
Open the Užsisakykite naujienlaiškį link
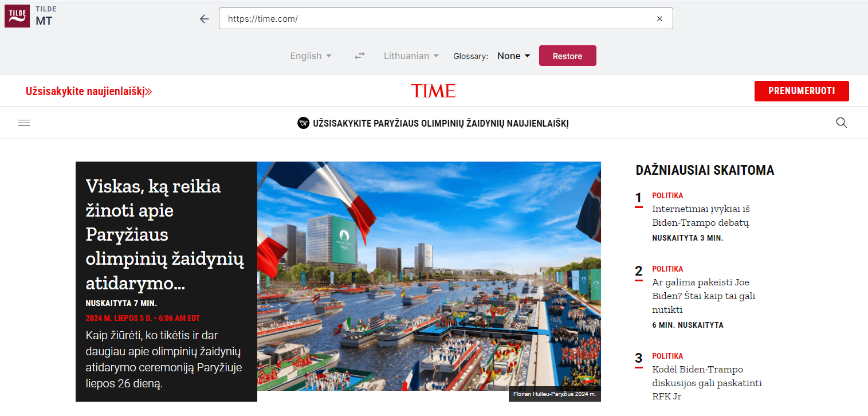89,91
